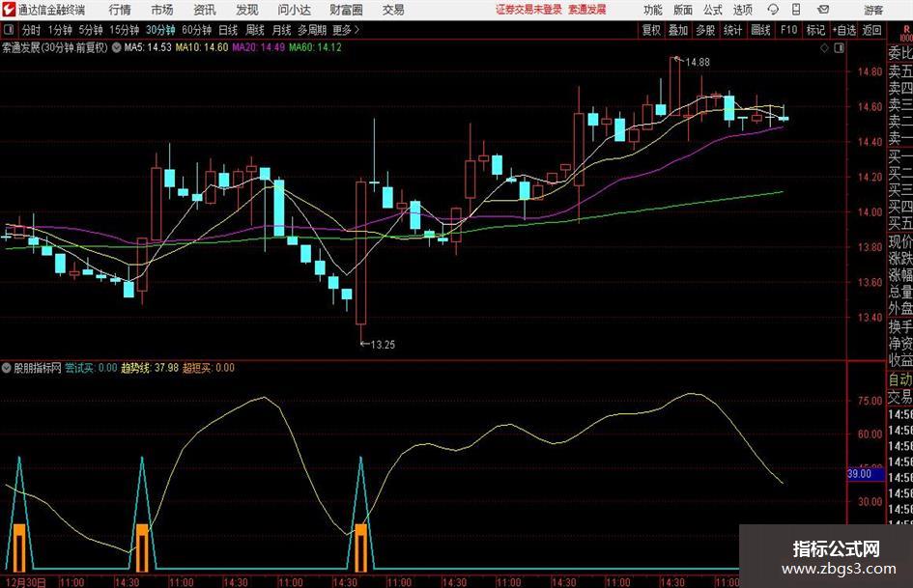Switch to 日线 daily chart

(x=228, y=30)
